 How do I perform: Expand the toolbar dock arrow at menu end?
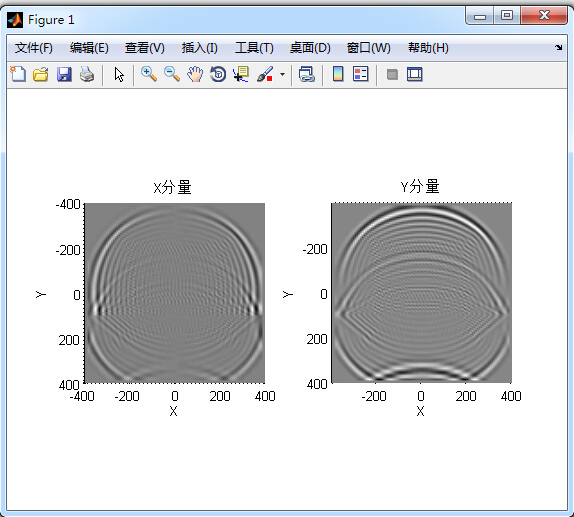558,48
